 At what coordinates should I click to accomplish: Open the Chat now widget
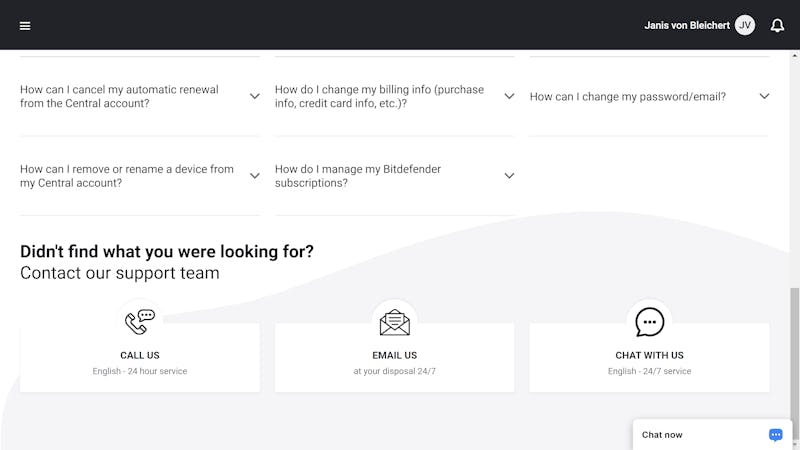(x=712, y=435)
